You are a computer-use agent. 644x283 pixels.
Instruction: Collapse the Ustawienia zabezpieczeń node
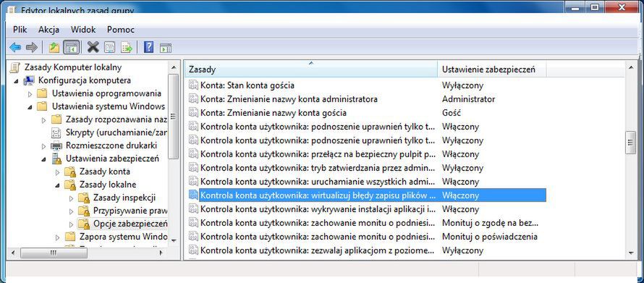[x=44, y=159]
